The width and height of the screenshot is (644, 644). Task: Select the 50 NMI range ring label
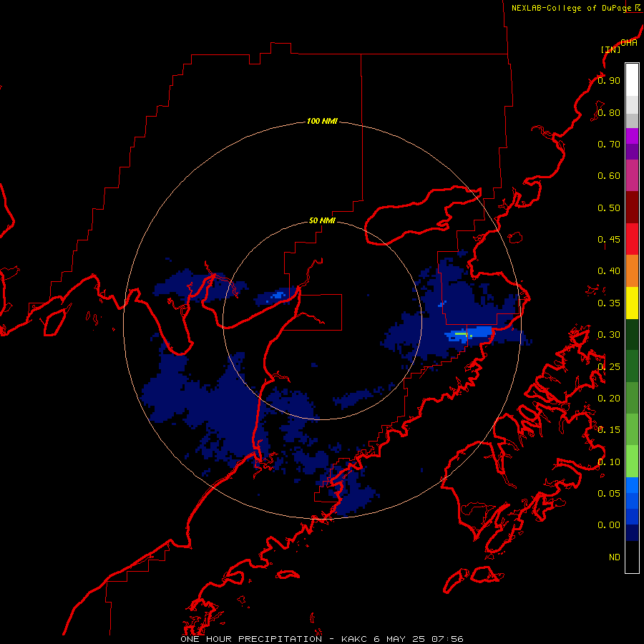pos(322,220)
